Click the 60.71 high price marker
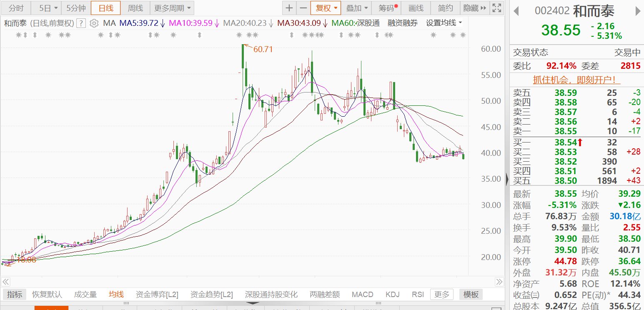Viewport: 644px width, 310px height. 263,49
